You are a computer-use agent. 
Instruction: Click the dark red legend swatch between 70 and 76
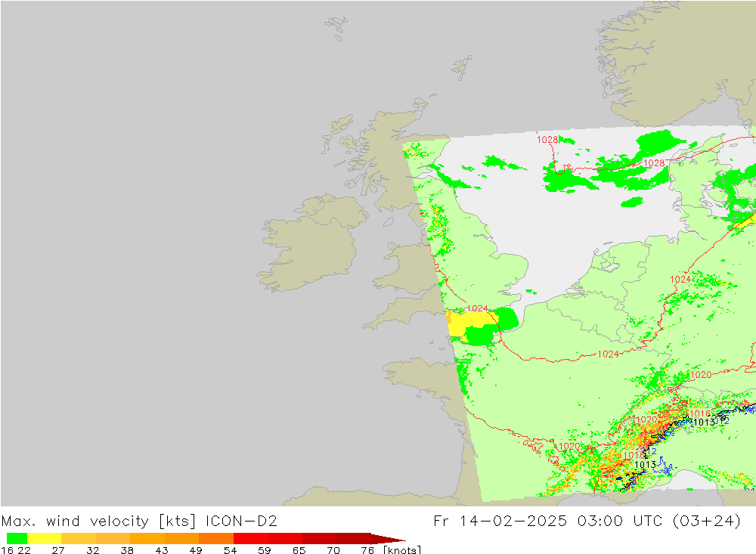pyautogui.click(x=353, y=538)
